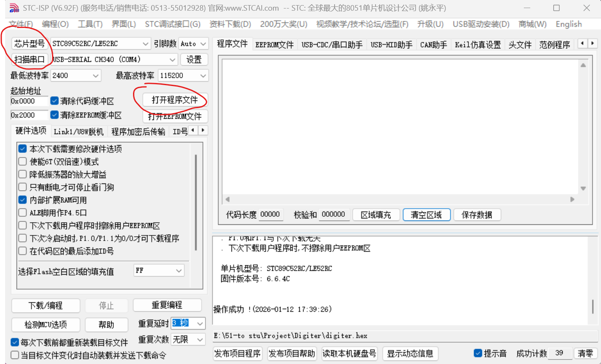Toggle 清除EEPROM缓冲区 checkbox

click(x=54, y=115)
